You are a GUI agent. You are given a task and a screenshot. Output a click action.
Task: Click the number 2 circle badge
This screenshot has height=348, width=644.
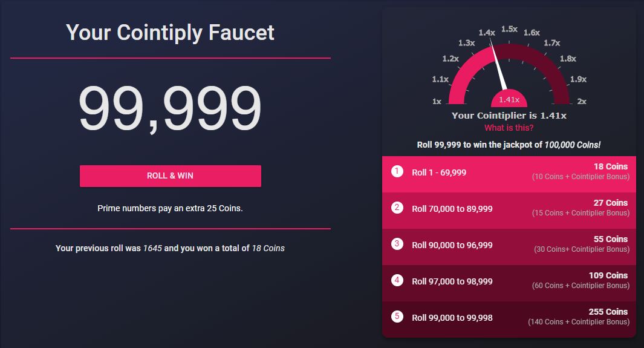tap(397, 208)
